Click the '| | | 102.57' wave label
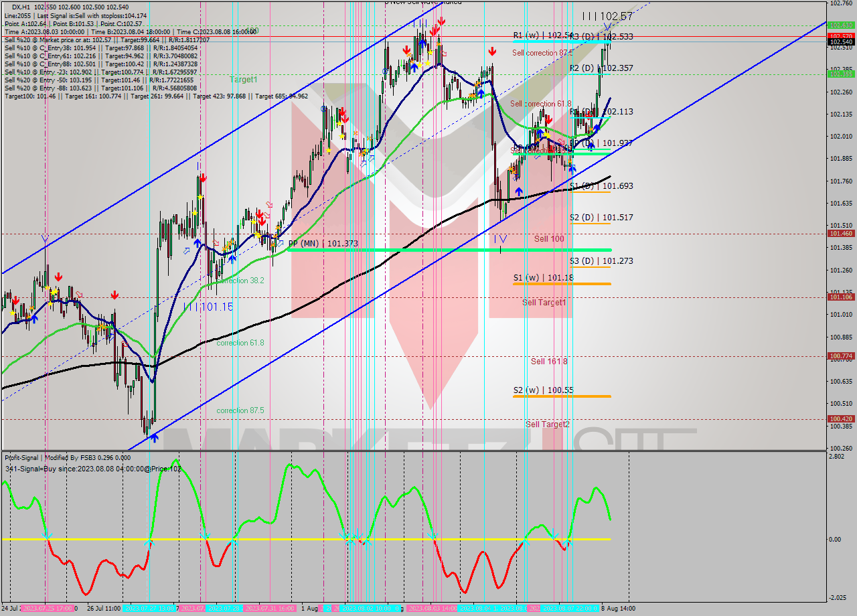This screenshot has height=616, width=857. [x=607, y=15]
